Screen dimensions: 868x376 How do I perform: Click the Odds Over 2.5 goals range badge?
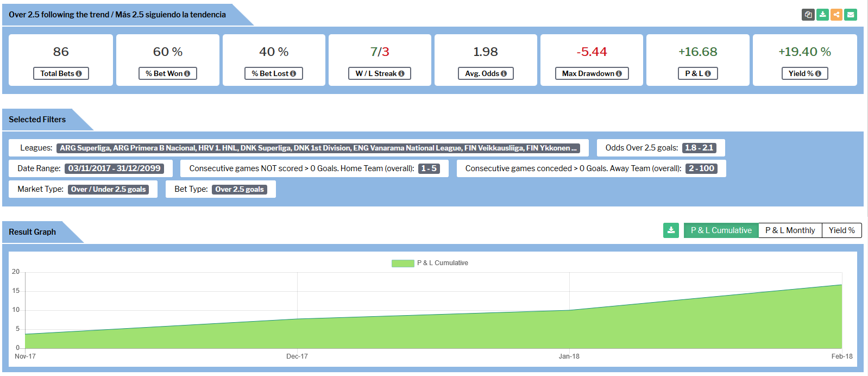tap(699, 148)
